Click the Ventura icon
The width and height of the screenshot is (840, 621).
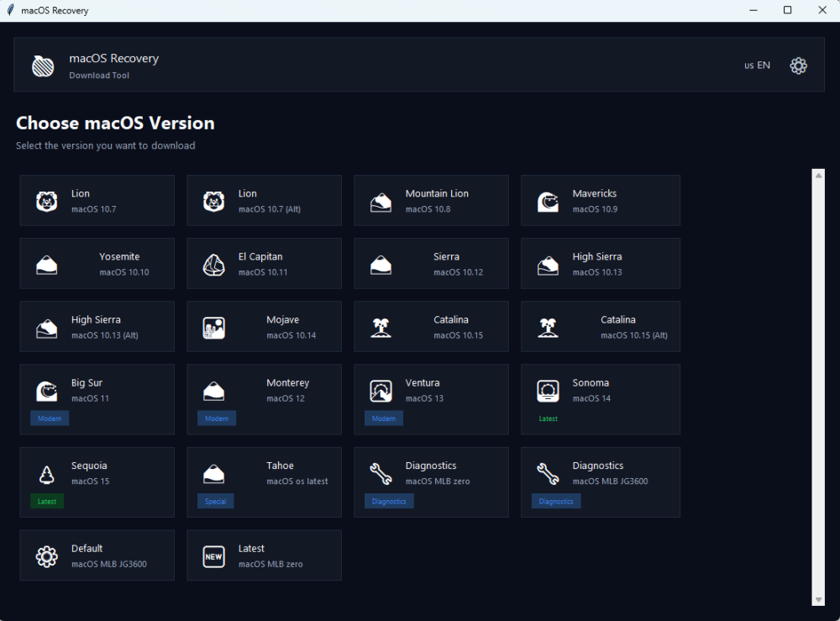[x=381, y=391]
